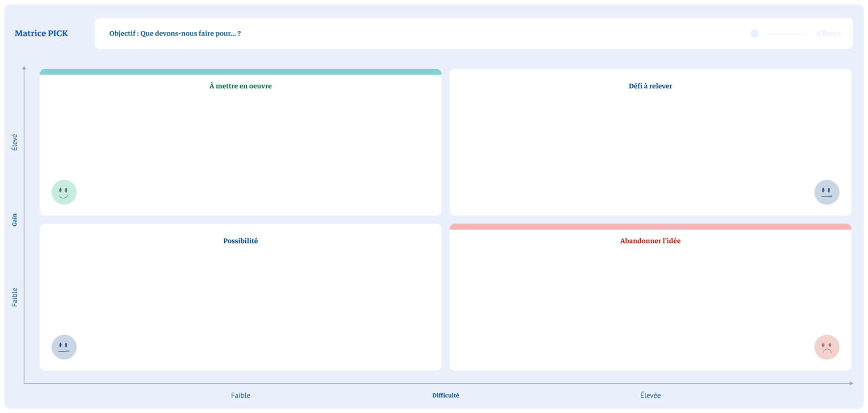The height and width of the screenshot is (413, 868).
Task: Click the Abandonner l'idée heading
Action: (x=650, y=241)
